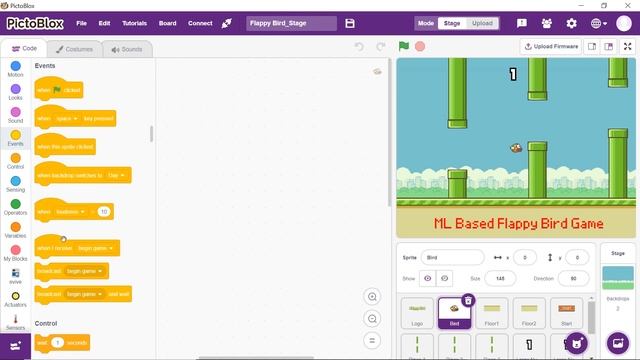The image size is (640, 360).
Task: Edit the sprite name field
Action: pyautogui.click(x=452, y=258)
